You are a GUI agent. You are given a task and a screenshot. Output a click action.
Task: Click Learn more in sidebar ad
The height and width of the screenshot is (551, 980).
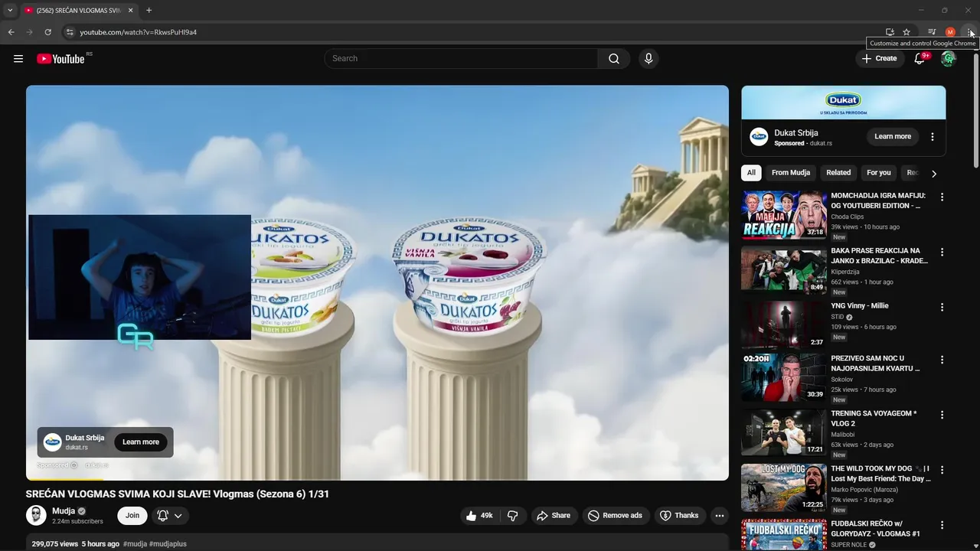[893, 137]
